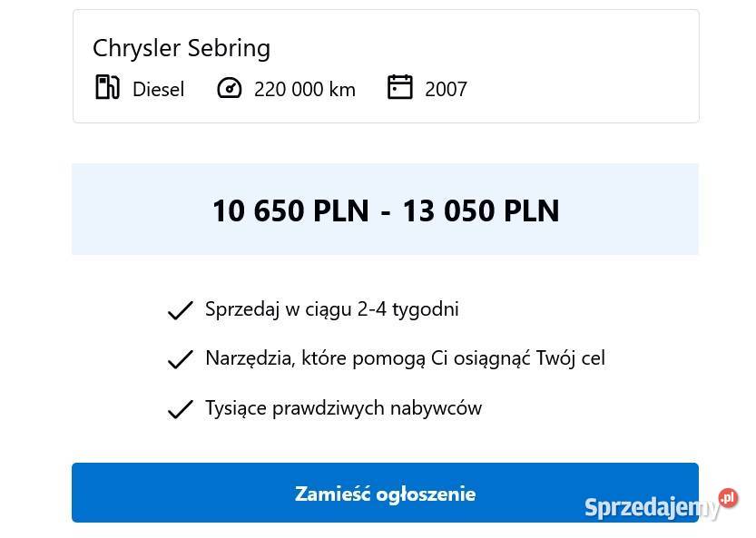Click the lower price 10 650 PLN
The image size is (756, 538).
click(x=290, y=210)
